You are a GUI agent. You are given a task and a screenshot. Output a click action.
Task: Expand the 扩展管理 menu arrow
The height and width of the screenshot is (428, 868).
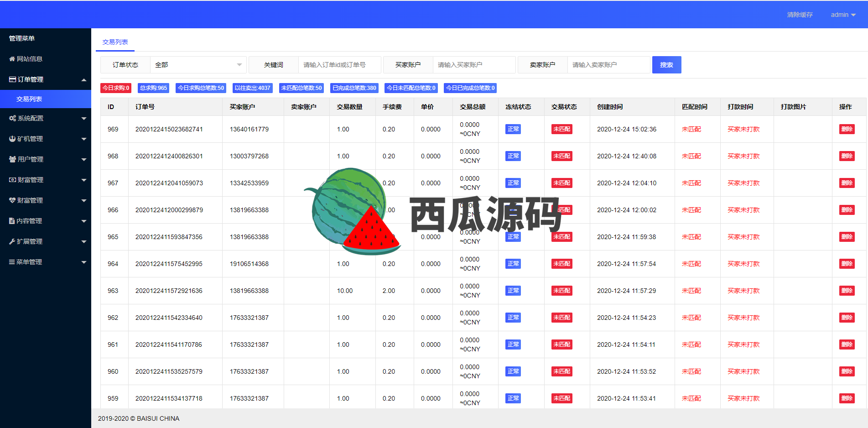(83, 242)
